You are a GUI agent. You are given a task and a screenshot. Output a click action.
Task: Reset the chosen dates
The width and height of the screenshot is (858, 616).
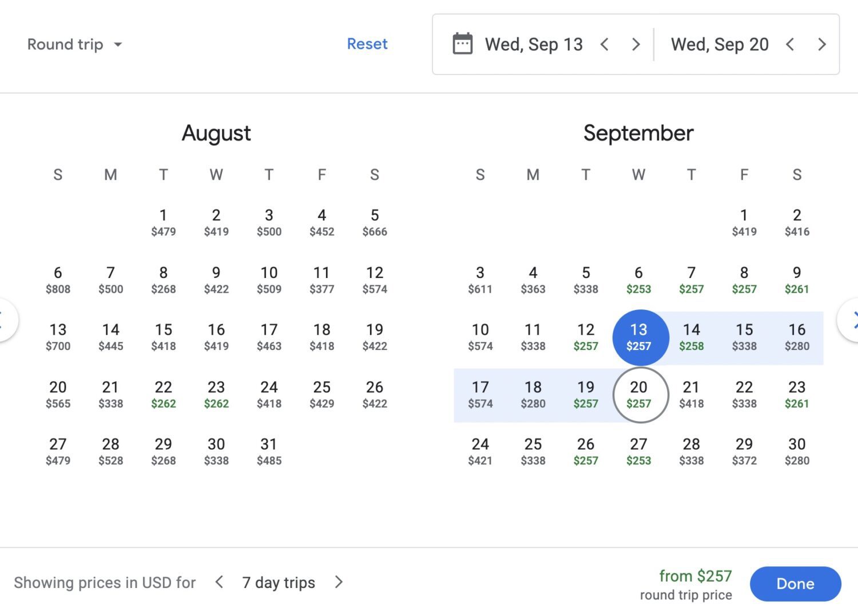click(x=367, y=43)
